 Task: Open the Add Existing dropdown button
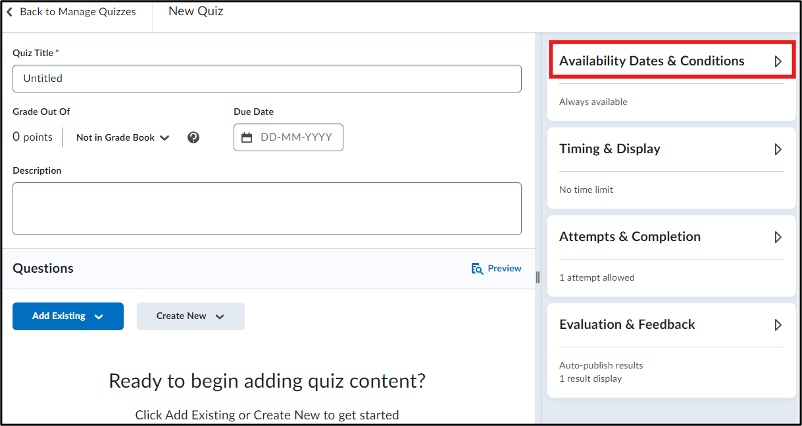click(x=68, y=316)
